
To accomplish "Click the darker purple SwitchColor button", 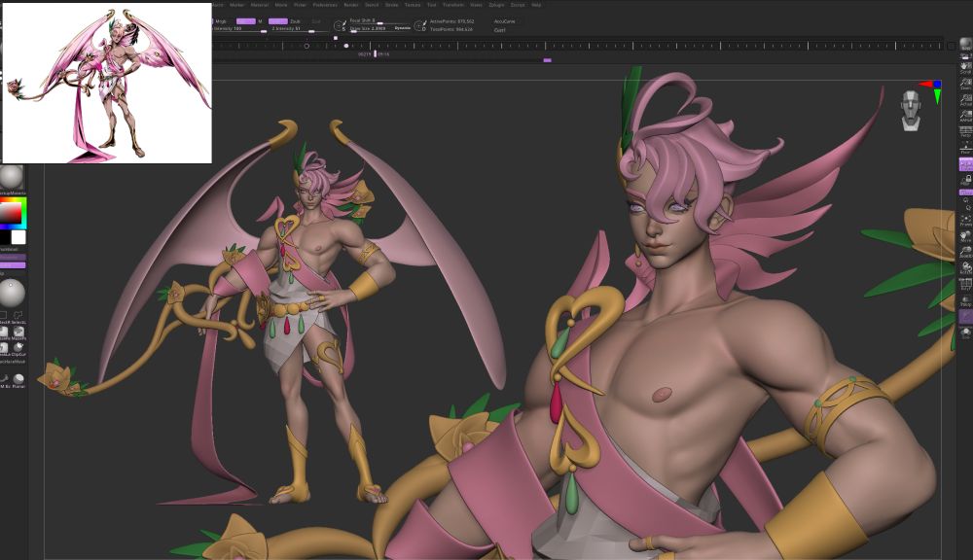I will click(x=13, y=257).
